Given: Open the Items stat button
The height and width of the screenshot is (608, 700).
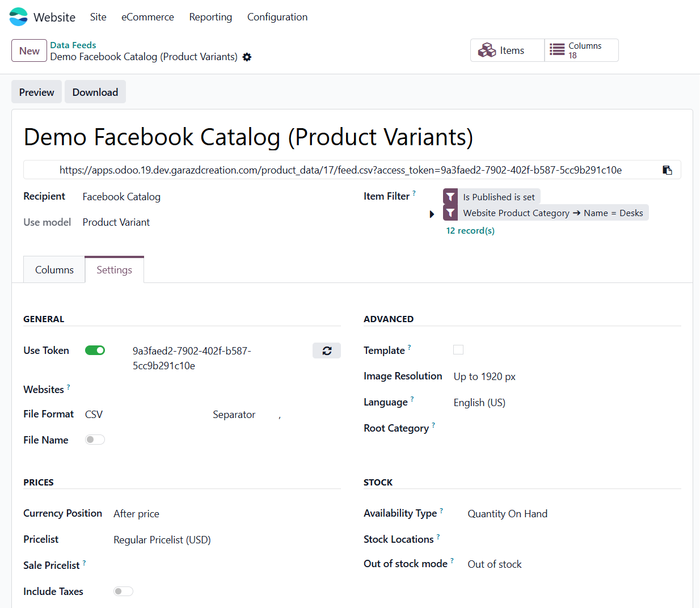Looking at the screenshot, I should click(507, 50).
